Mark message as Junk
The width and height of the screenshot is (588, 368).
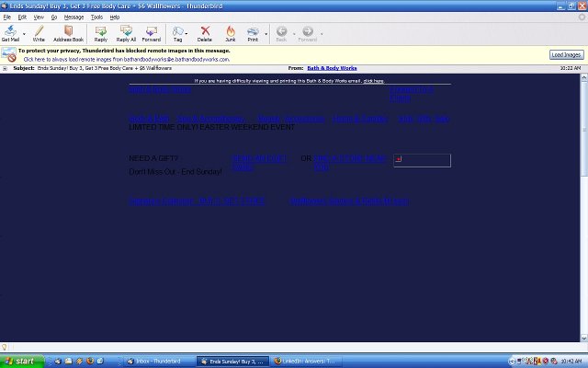[x=231, y=33]
